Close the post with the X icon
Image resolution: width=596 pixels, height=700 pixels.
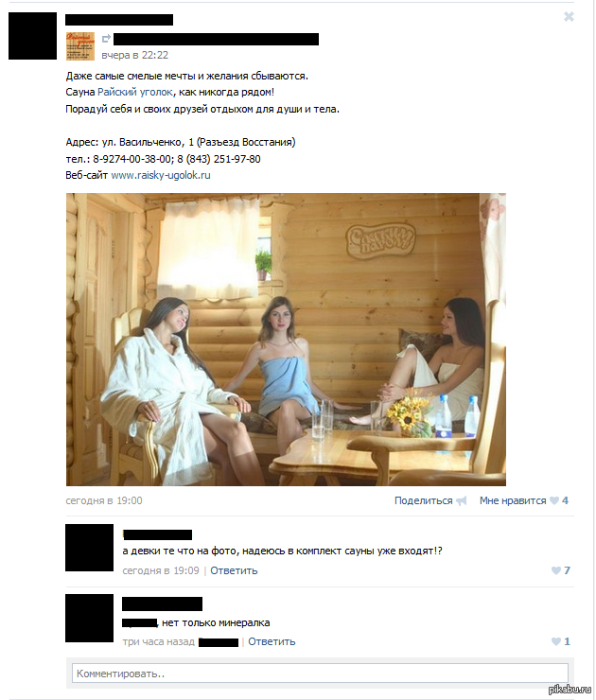pyautogui.click(x=569, y=17)
